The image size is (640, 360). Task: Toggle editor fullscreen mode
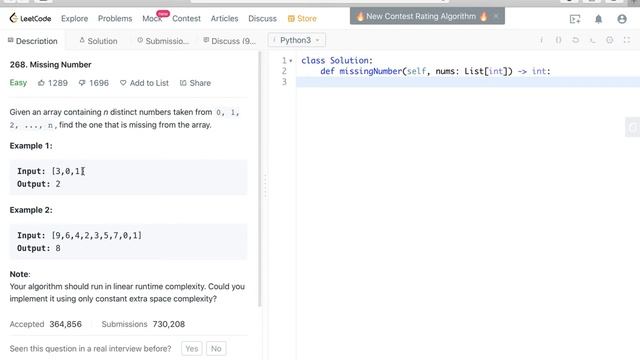pos(627,40)
